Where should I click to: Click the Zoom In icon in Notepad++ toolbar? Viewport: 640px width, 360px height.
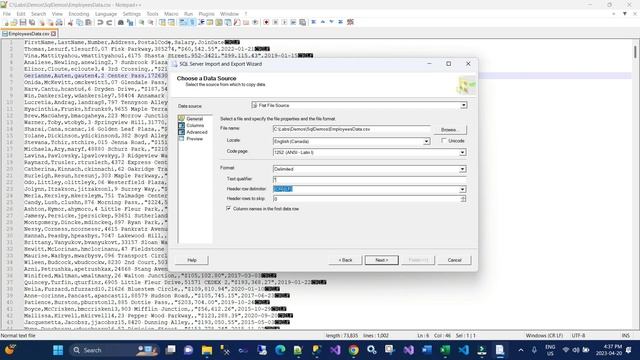coord(141,22)
